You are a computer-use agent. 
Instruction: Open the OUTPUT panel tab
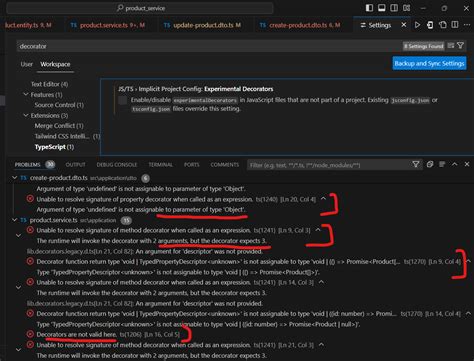(76, 165)
